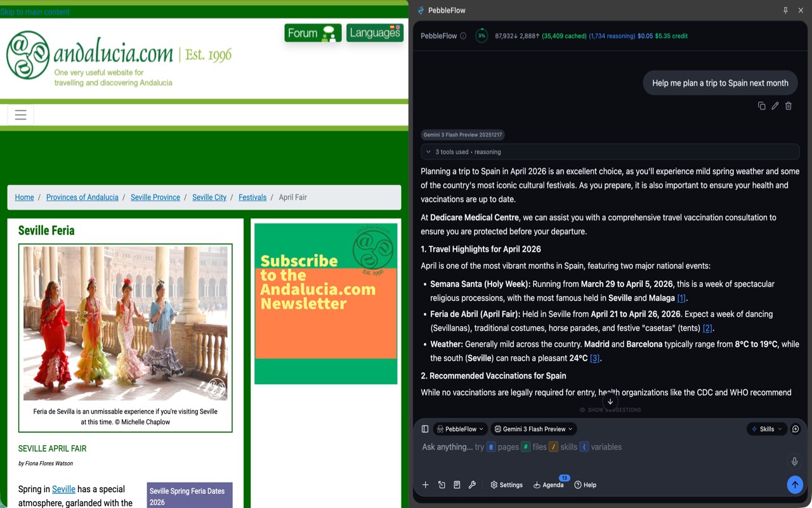Open the wrench tools icon
The image size is (812, 508).
point(472,485)
